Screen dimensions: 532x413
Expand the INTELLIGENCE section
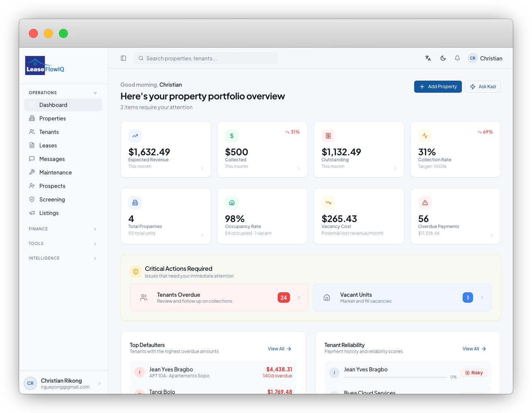pos(63,258)
